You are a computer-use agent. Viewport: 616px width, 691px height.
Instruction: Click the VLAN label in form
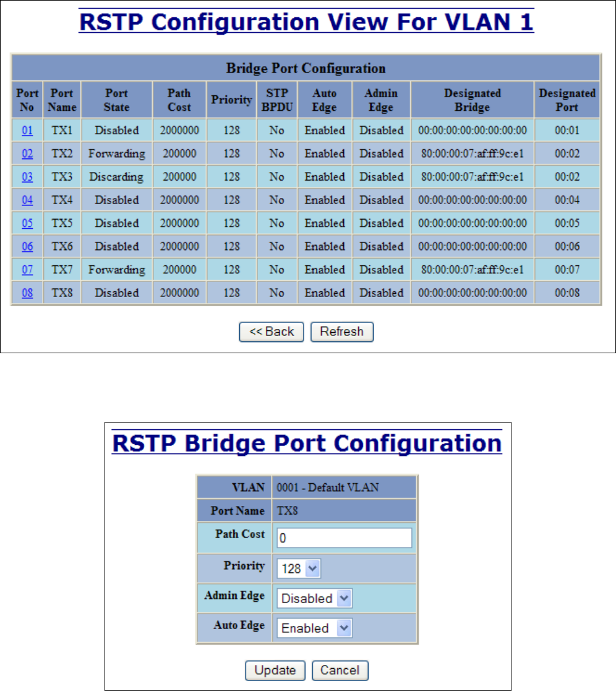tap(249, 487)
